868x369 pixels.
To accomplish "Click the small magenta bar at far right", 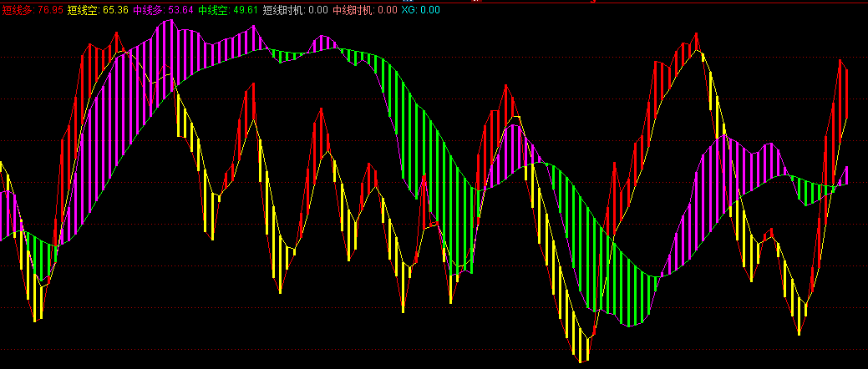I will point(846,175).
